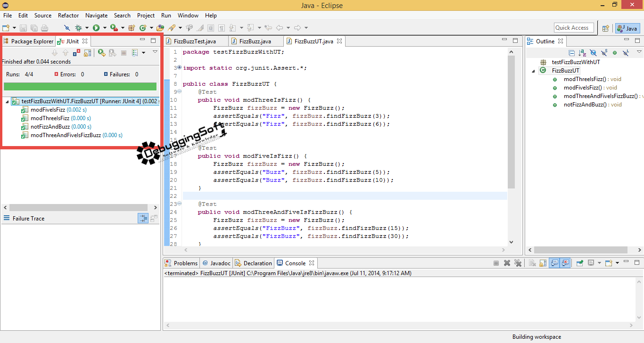
Task: Enable Scroll Lock in the JUnit view
Action: point(88,52)
